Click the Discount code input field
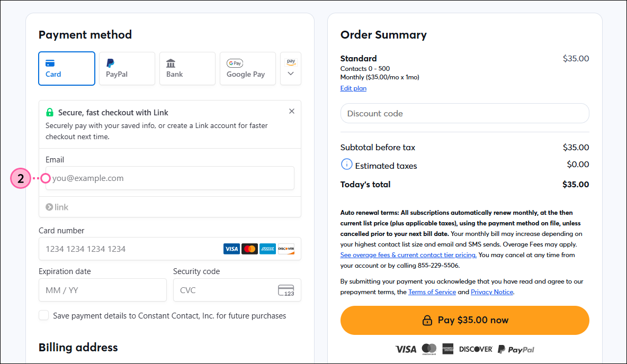The height and width of the screenshot is (364, 627). click(x=464, y=113)
